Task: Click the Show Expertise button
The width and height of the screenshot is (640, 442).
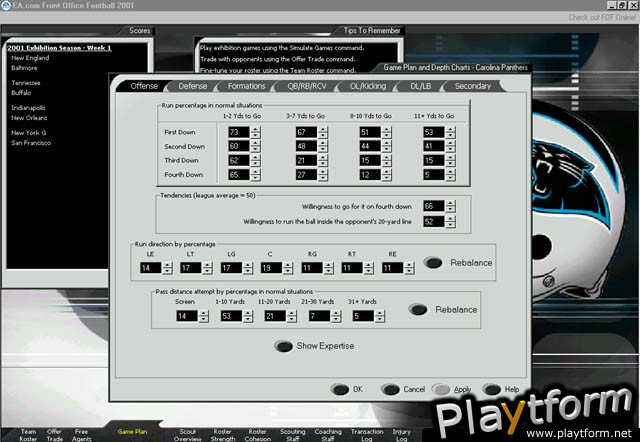Action: click(314, 346)
